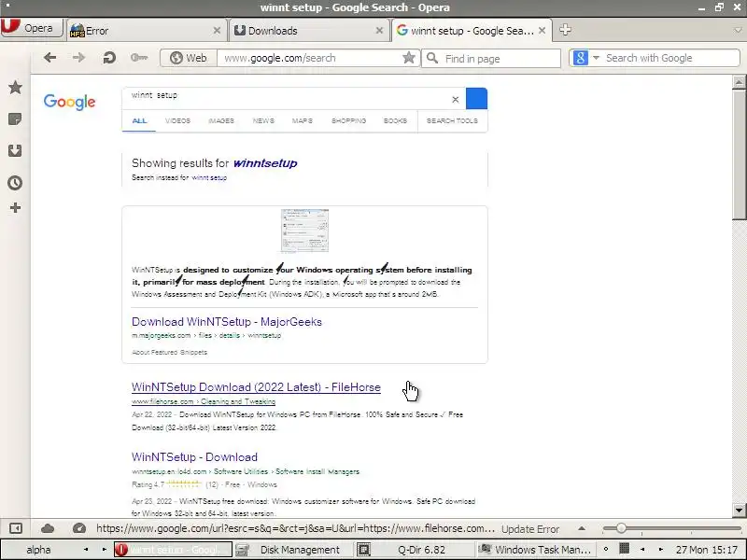Click the Update Error status label
This screenshot has width=747, height=560.
(530, 529)
